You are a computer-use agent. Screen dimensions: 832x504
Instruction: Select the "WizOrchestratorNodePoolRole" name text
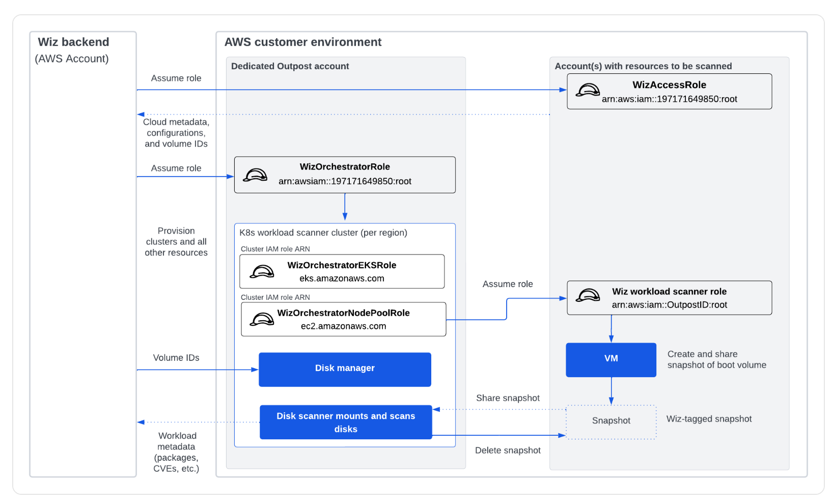[x=344, y=313]
